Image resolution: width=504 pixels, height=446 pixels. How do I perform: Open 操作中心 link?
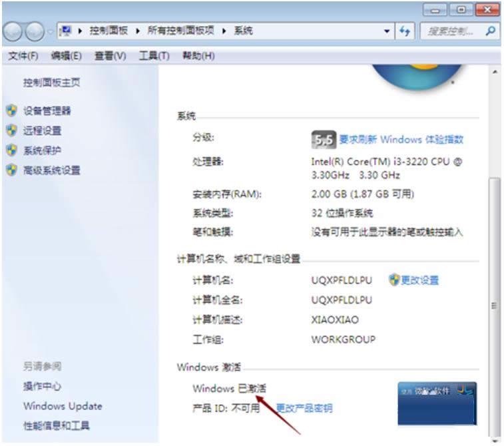[42, 386]
